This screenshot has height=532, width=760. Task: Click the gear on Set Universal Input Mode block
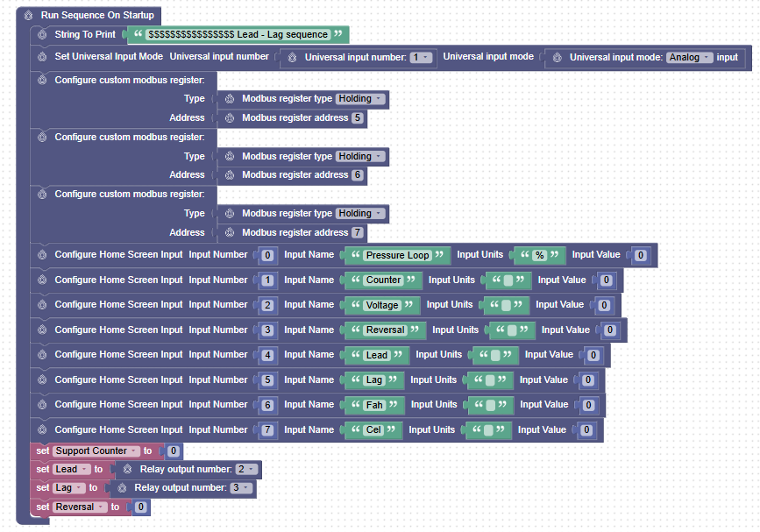40,56
